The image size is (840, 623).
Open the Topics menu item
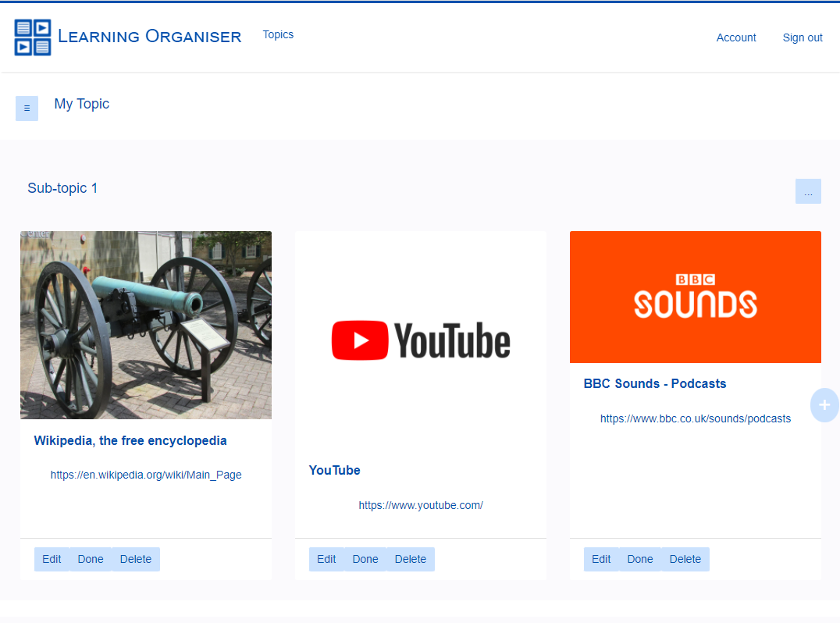click(x=278, y=34)
